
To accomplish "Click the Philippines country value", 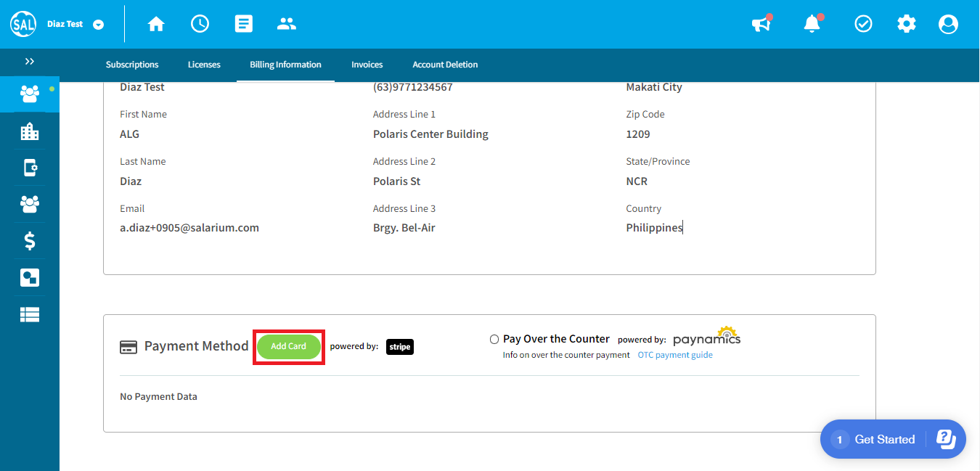I will pos(654,228).
